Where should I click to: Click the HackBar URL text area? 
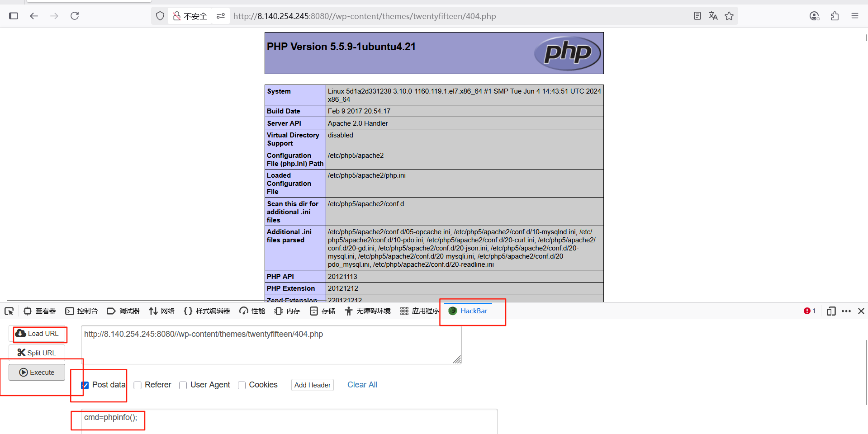point(271,344)
